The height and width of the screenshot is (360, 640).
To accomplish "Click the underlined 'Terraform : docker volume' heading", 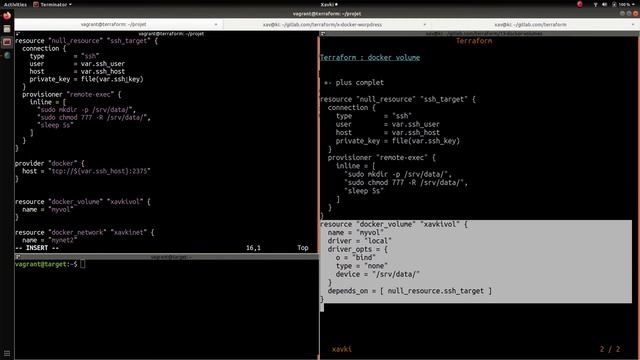I will [x=370, y=58].
